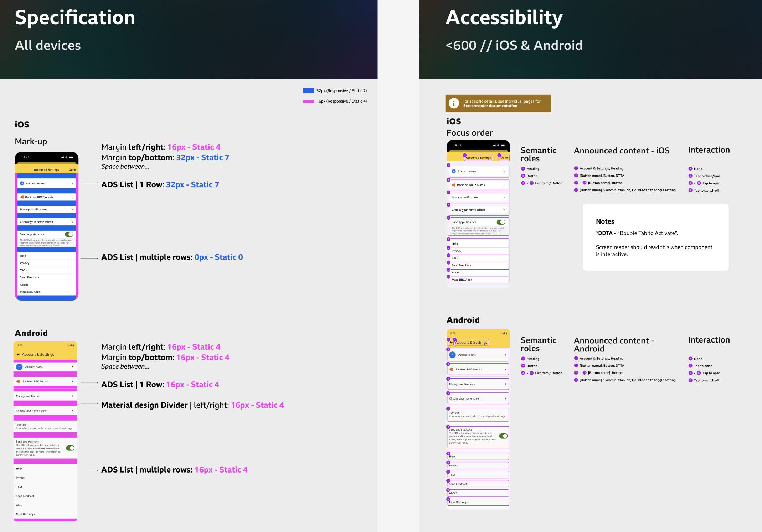The image size is (762, 532).
Task: Click the BBC Sounds icon in iOS focus order mockup
Action: click(454, 185)
